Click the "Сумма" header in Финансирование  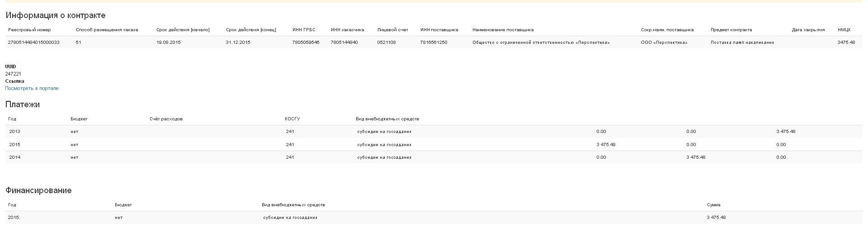point(713,205)
